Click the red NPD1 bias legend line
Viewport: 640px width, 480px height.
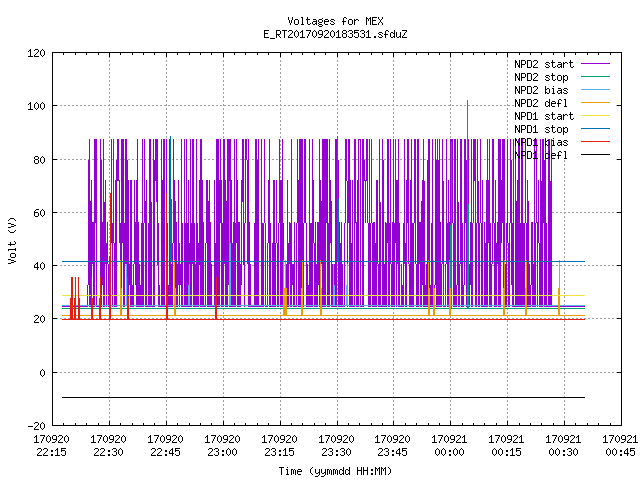pos(596,142)
